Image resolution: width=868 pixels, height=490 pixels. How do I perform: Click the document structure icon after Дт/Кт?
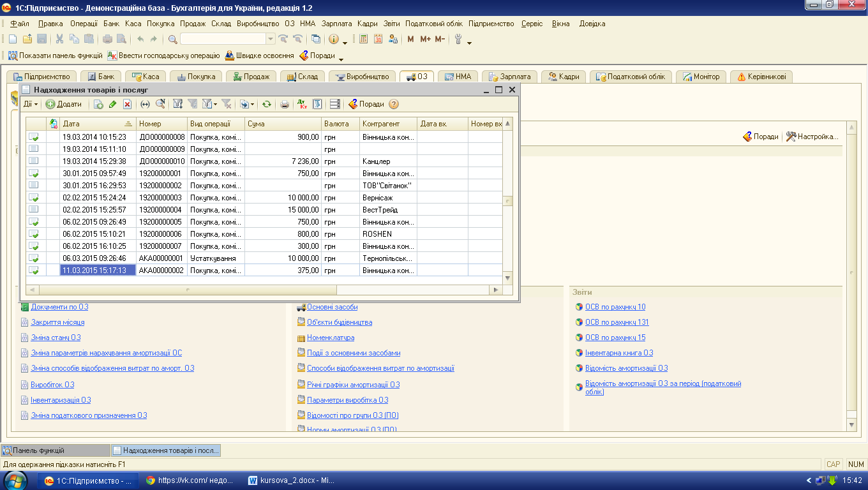pyautogui.click(x=317, y=104)
